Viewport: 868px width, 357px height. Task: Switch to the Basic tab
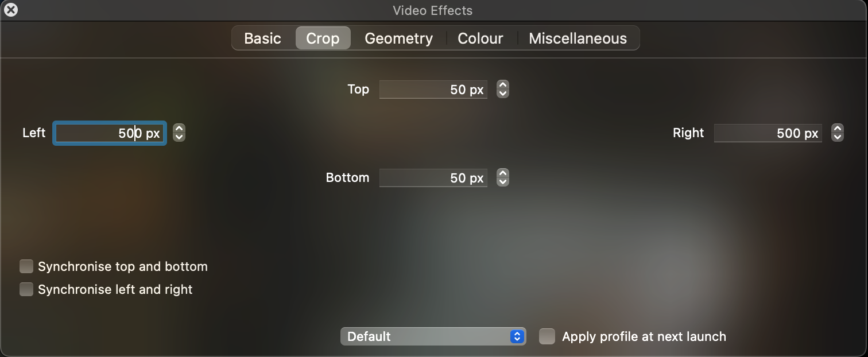[262, 38]
